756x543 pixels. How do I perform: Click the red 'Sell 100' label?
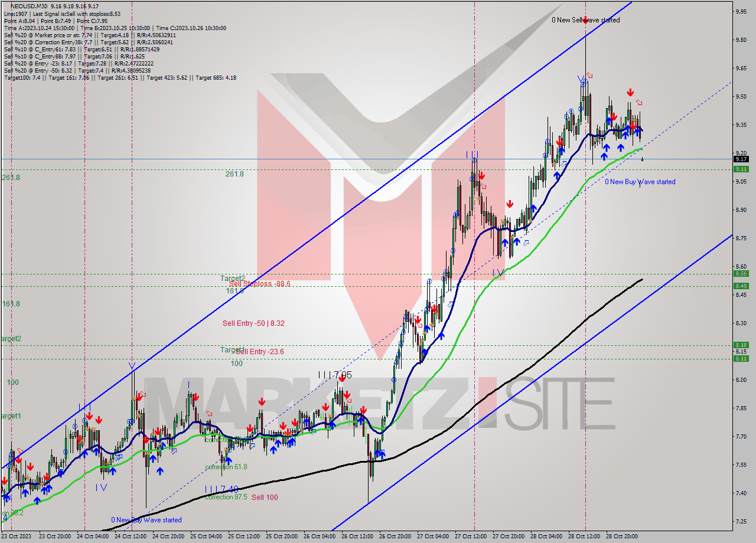[265, 498]
